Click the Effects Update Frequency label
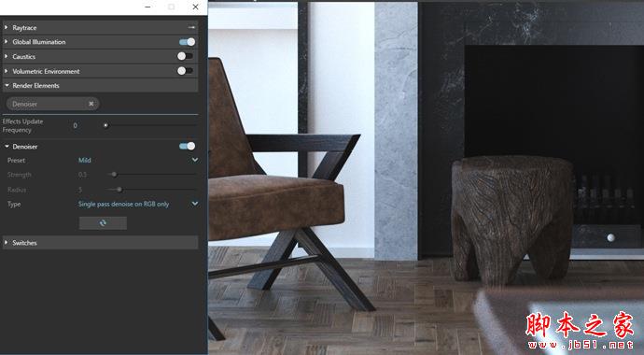644x355 pixels. click(22, 126)
